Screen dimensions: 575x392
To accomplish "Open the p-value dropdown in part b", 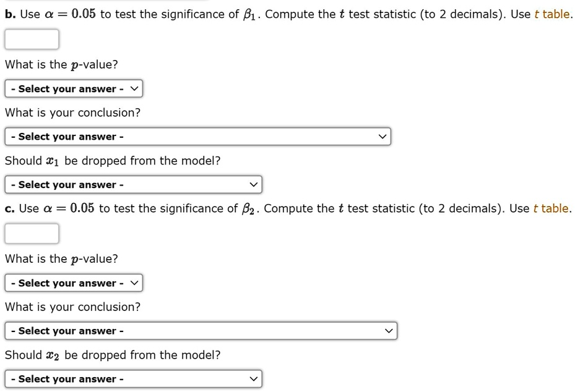I will [73, 88].
